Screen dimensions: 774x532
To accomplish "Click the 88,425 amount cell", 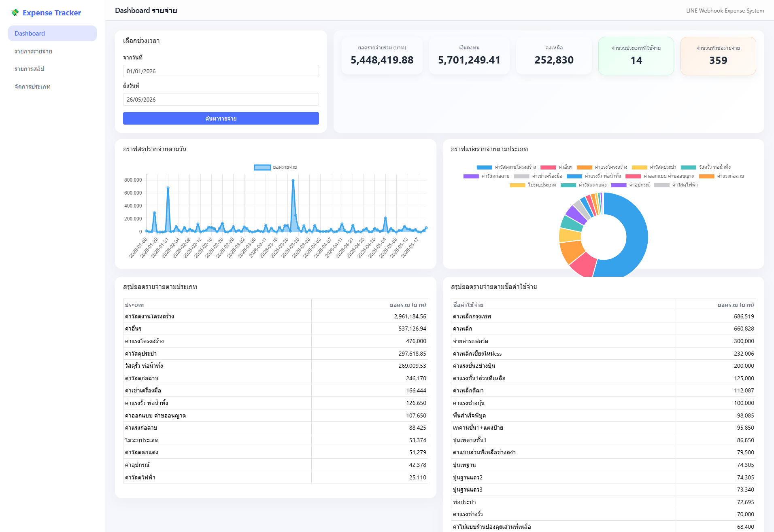I will 370,428.
